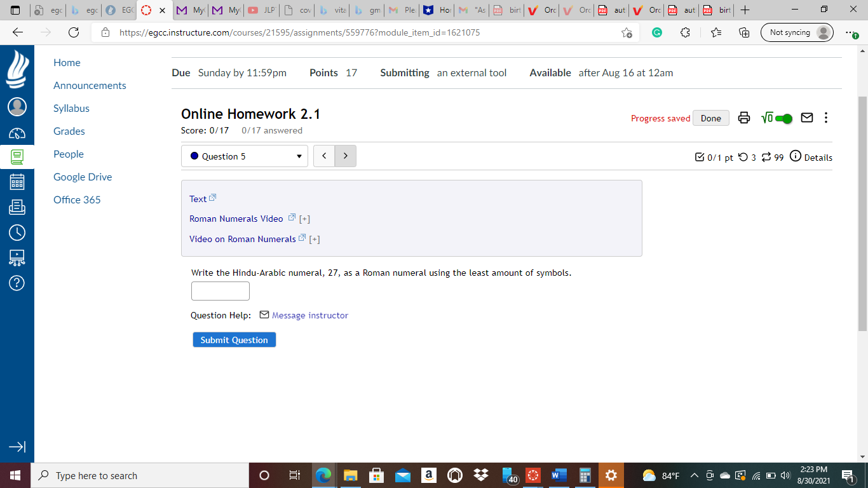The image size is (868, 488).
Task: Open the notification center icon
Action: 848,475
